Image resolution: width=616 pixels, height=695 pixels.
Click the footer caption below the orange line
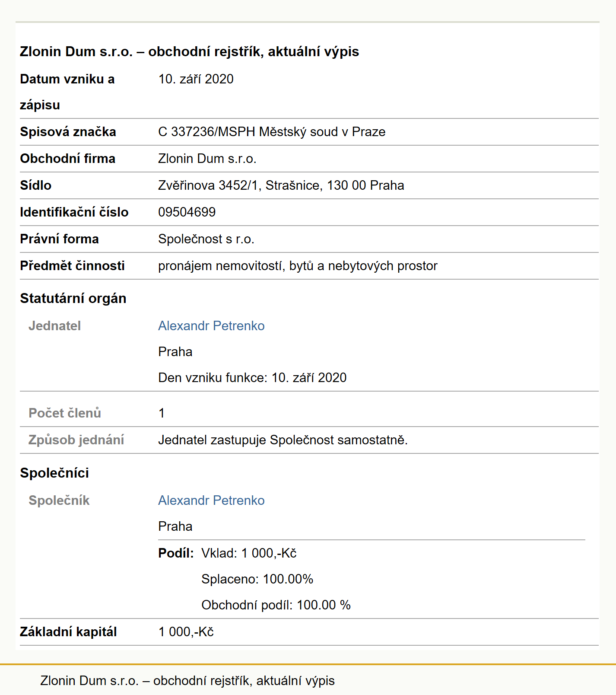pyautogui.click(x=187, y=680)
